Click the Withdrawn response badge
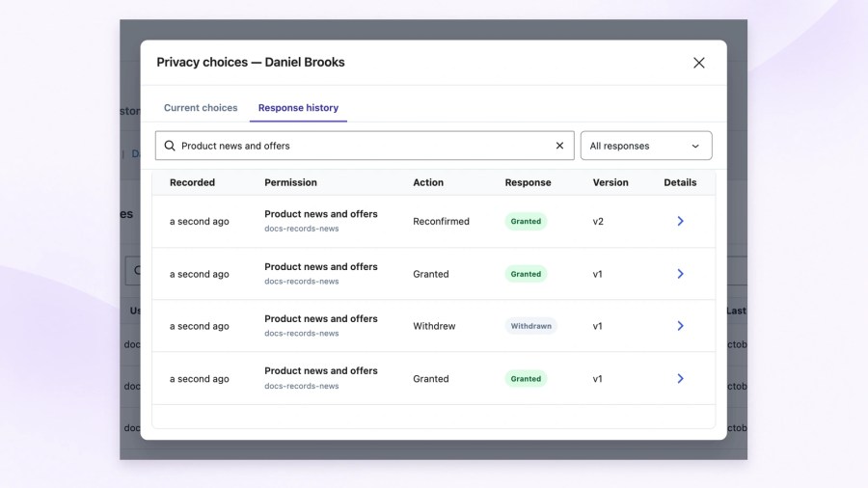The width and height of the screenshot is (868, 488). point(530,326)
